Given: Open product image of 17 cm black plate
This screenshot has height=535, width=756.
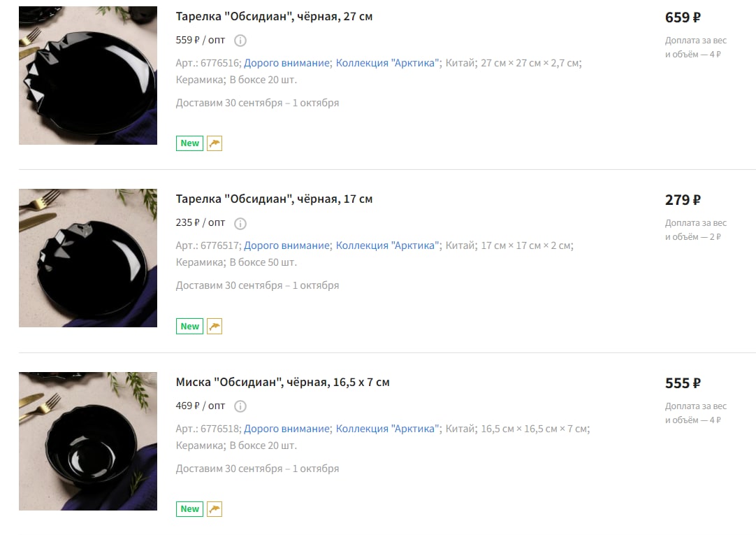Looking at the screenshot, I should (88, 258).
